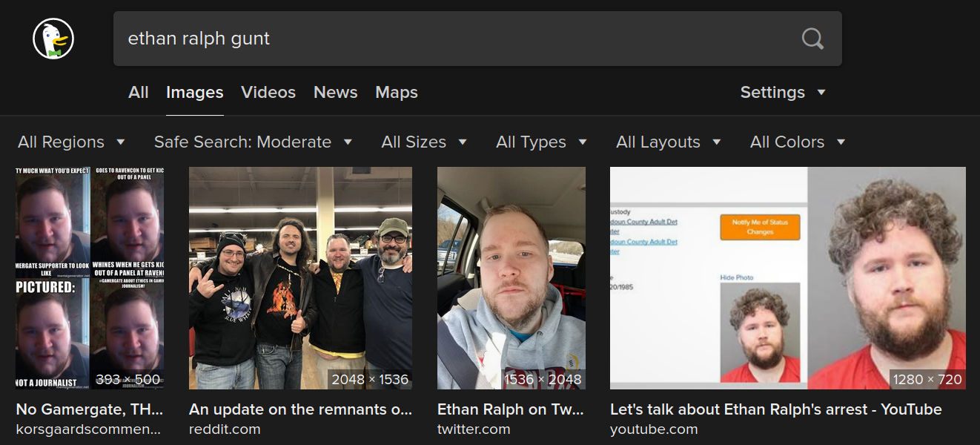Expand the All Regions filter
The height and width of the screenshot is (445, 980).
click(71, 142)
